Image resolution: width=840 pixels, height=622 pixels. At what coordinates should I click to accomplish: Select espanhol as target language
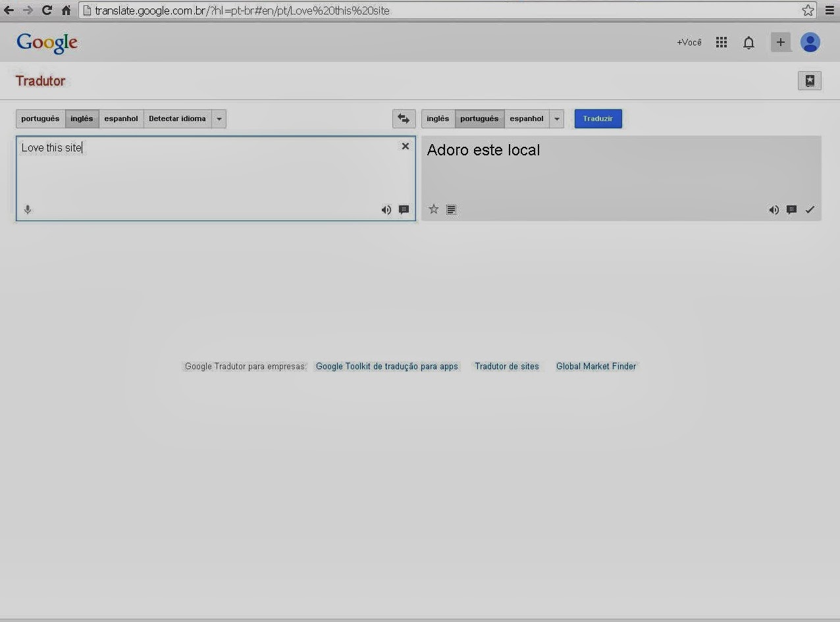527,118
